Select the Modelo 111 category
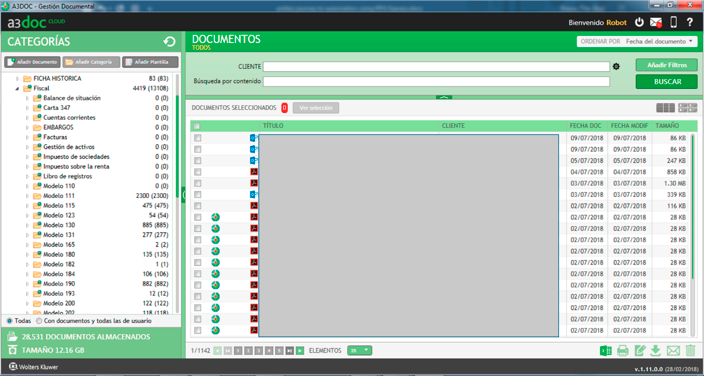This screenshot has width=704, height=376. coord(59,196)
